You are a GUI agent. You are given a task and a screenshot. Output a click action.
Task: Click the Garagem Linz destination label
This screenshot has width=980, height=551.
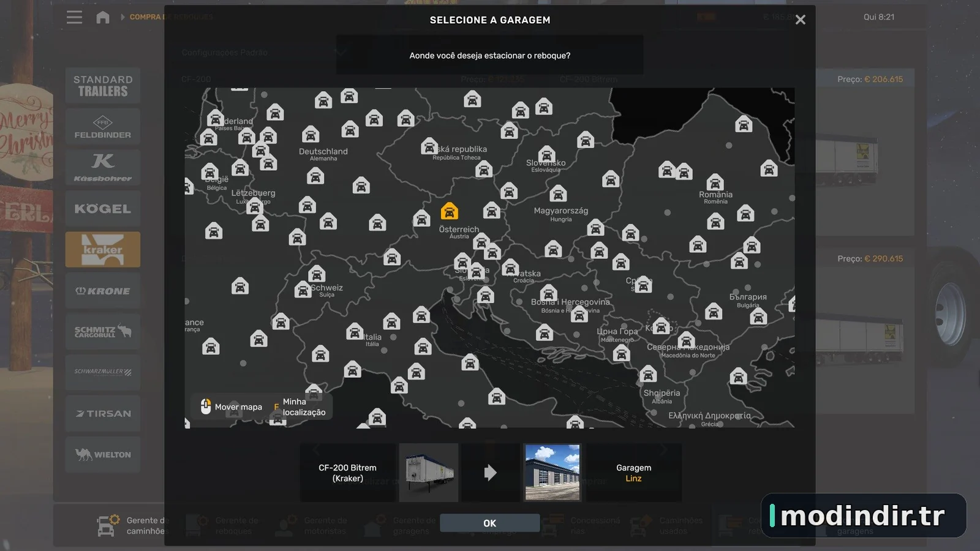tap(634, 473)
